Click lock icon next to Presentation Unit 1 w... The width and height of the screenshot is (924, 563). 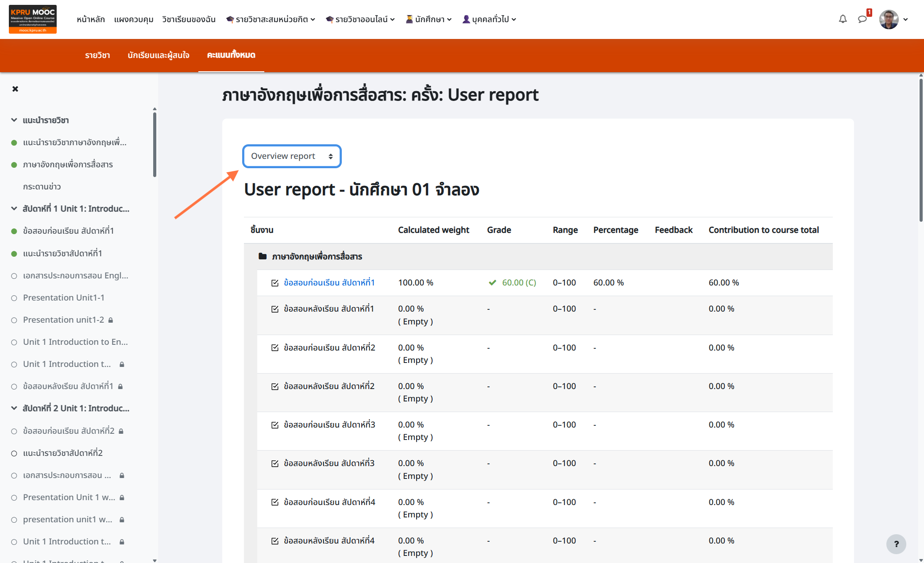122,497
